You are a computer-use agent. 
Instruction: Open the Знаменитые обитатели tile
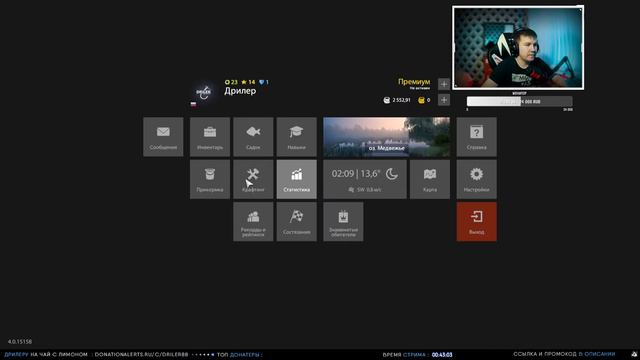[343, 222]
